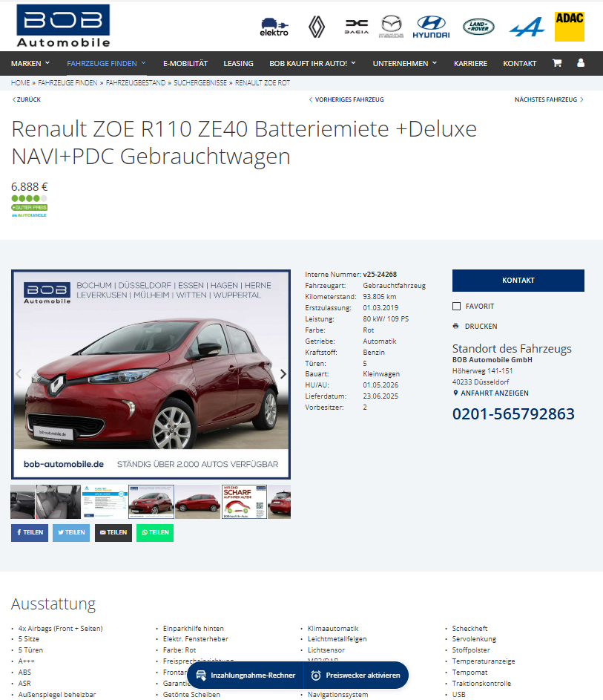Share by email with TEILEN button
The width and height of the screenshot is (603, 700).
113,532
